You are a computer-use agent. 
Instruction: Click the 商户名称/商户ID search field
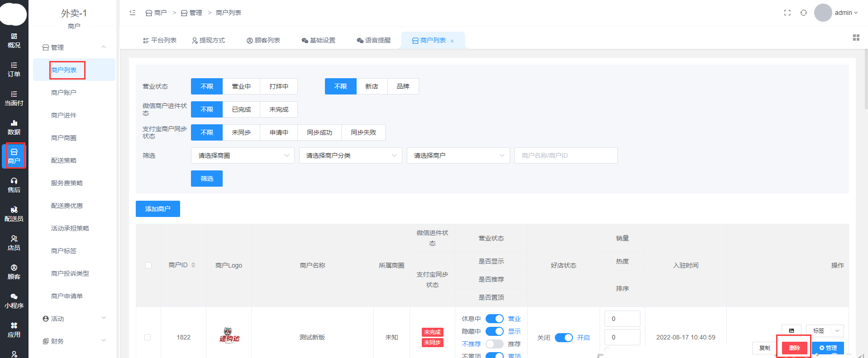566,155
